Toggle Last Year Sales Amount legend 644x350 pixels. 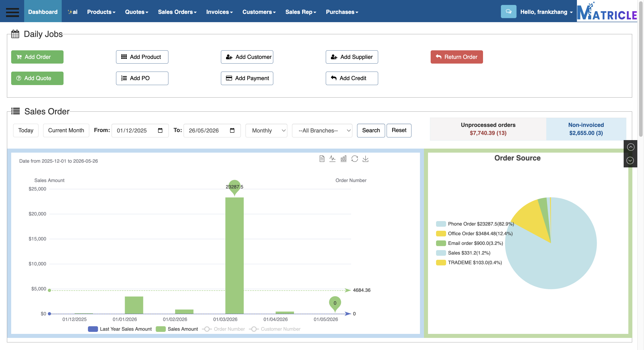(x=119, y=329)
